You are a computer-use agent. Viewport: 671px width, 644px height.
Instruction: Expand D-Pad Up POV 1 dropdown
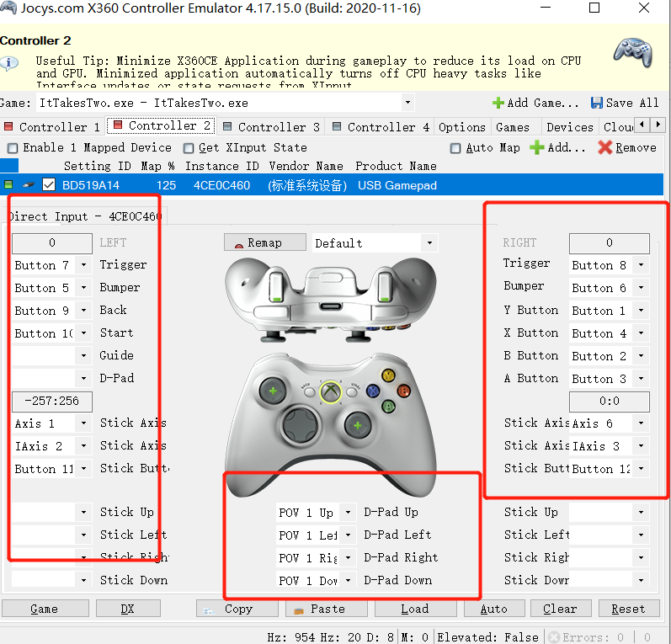click(348, 512)
